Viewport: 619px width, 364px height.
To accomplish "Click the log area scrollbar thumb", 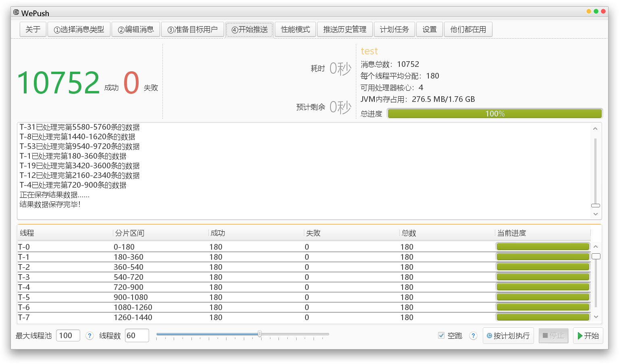I will click(595, 205).
